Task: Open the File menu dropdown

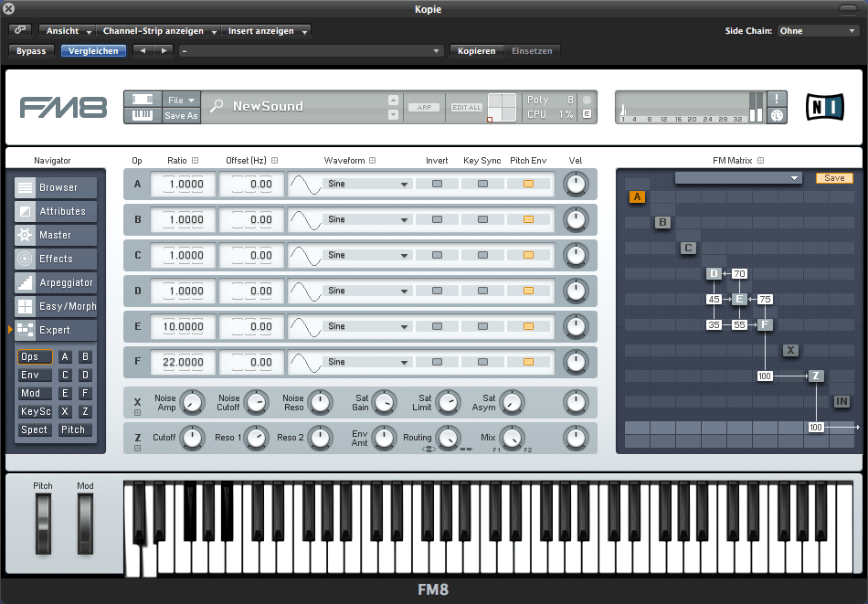Action: (x=181, y=100)
